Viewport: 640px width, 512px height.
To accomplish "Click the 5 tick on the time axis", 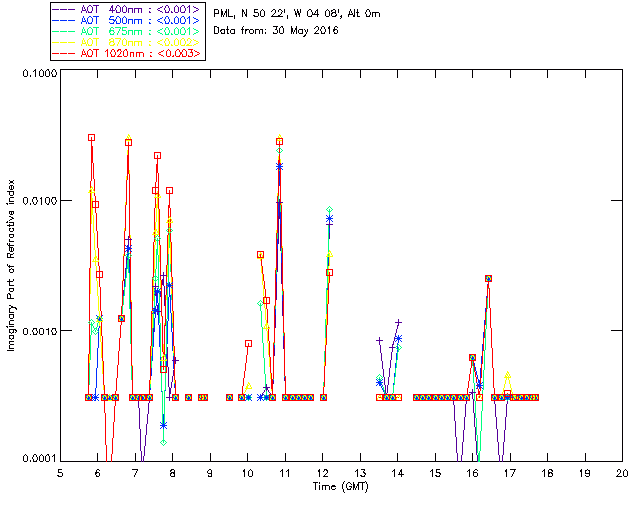I will 60,472.
